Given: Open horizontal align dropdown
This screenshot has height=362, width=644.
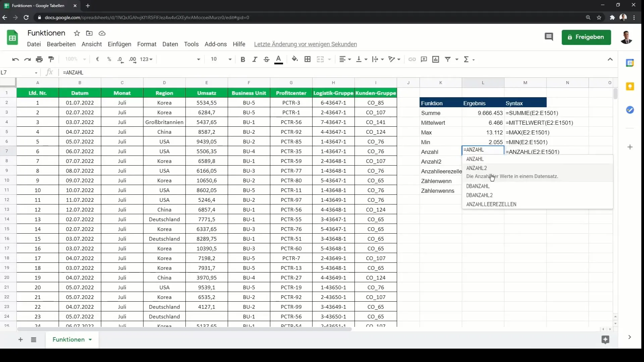Looking at the screenshot, I should (x=345, y=59).
